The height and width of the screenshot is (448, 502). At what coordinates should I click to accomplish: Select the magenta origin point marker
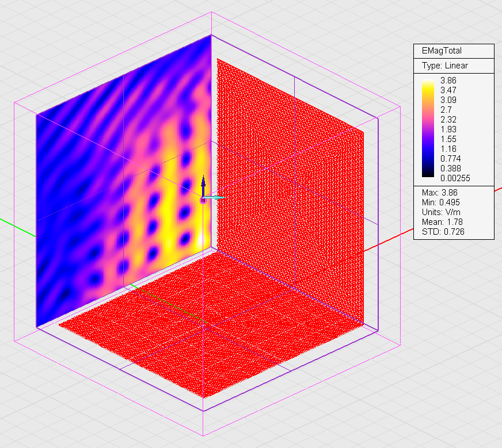[203, 201]
